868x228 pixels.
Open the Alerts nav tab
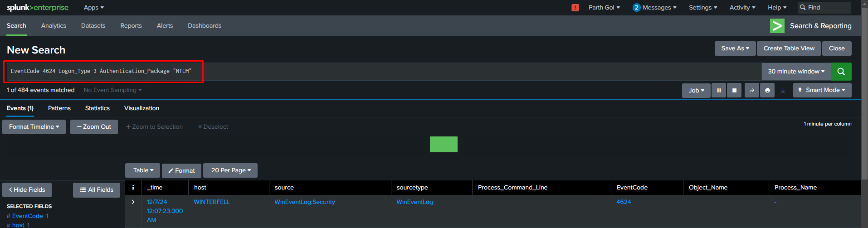coord(165,26)
